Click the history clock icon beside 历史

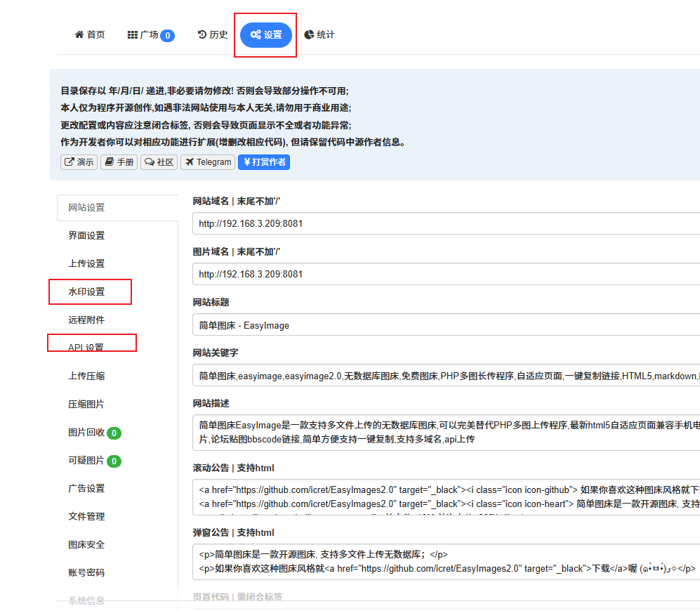click(x=202, y=34)
